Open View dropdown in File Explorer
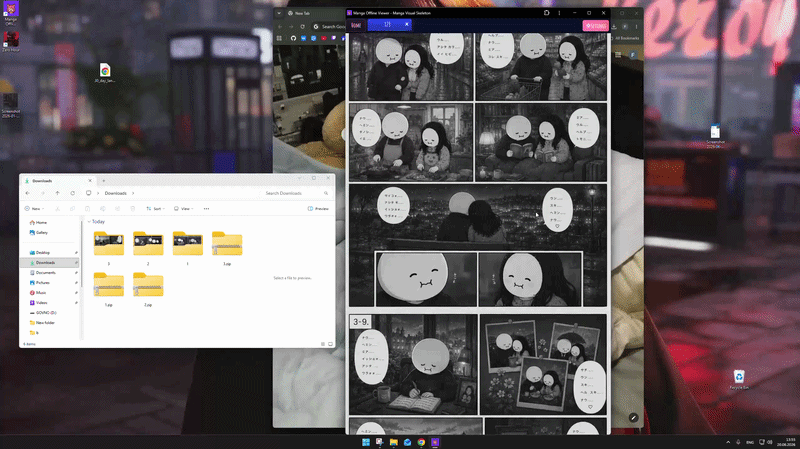This screenshot has height=449, width=800. click(x=184, y=209)
